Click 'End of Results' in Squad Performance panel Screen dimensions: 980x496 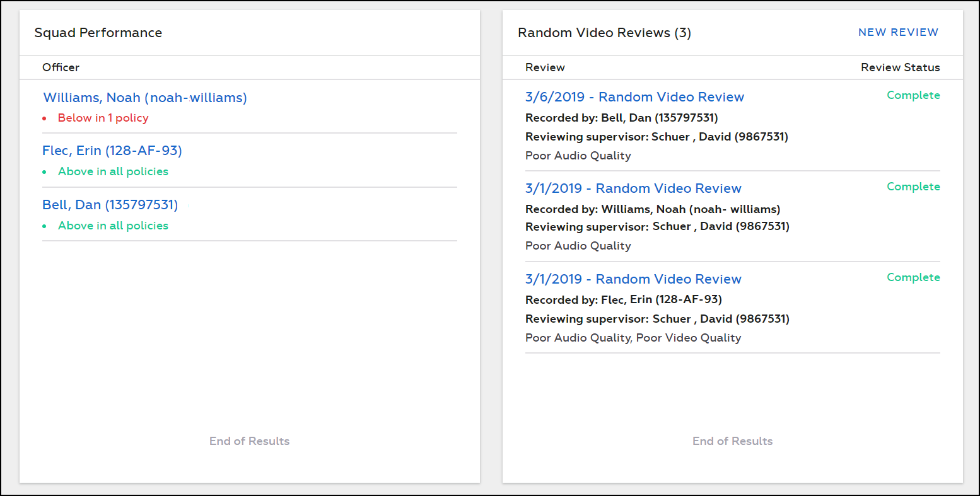point(249,441)
